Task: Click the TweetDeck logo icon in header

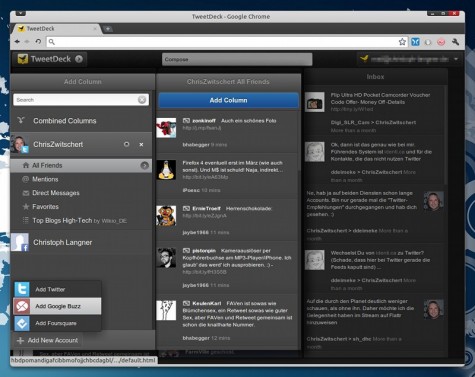Action: 23,59
